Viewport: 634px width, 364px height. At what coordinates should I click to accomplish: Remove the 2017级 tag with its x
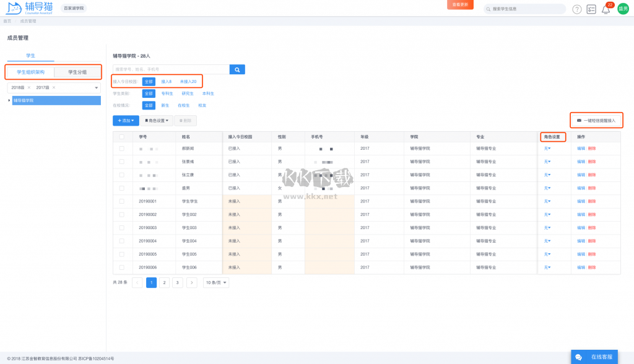pos(54,87)
